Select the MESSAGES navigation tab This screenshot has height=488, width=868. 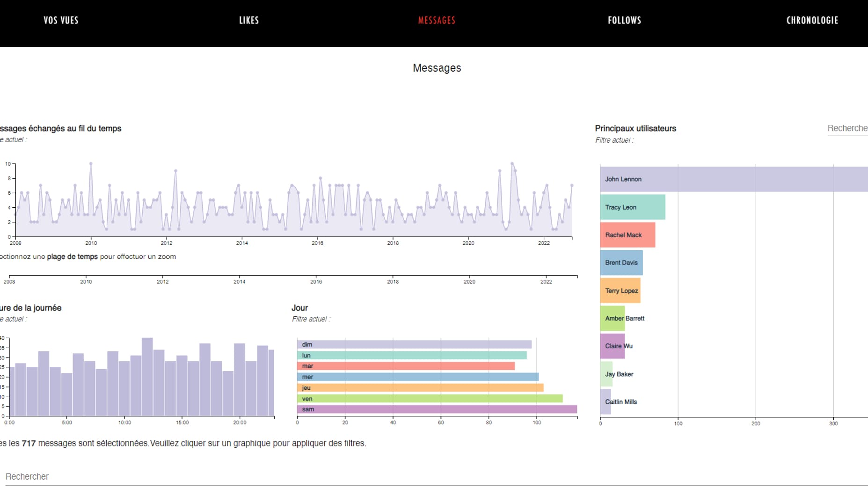[x=437, y=20]
